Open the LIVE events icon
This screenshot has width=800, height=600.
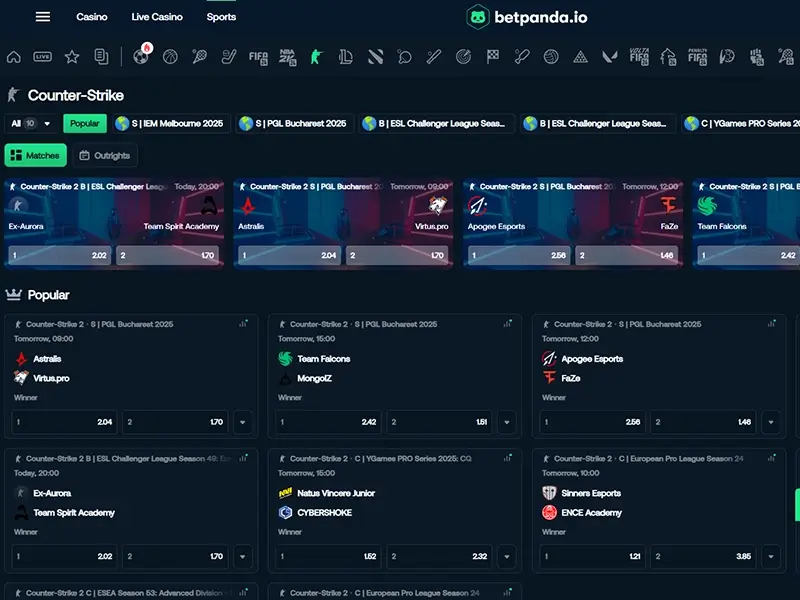[x=42, y=57]
